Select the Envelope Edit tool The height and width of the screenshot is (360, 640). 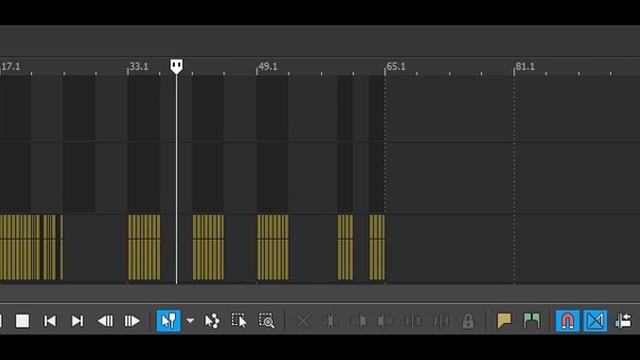(212, 321)
